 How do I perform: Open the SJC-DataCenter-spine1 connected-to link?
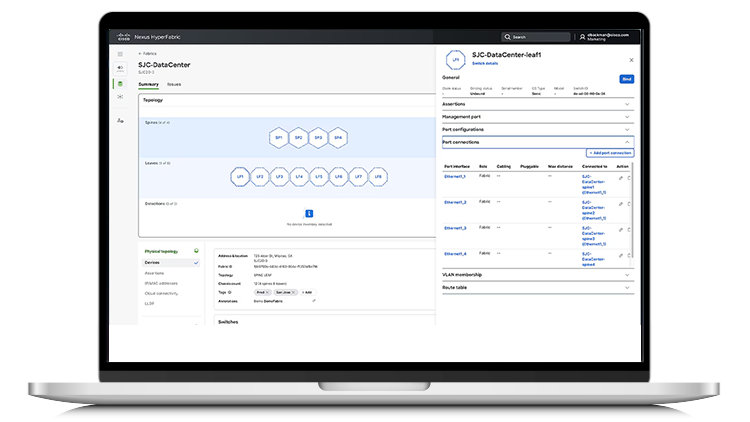coord(594,185)
